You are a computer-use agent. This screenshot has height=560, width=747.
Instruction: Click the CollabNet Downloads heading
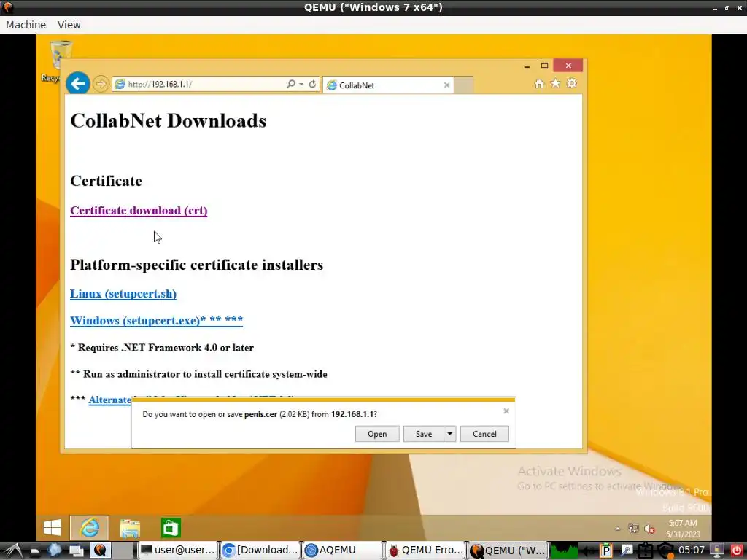pos(169,121)
